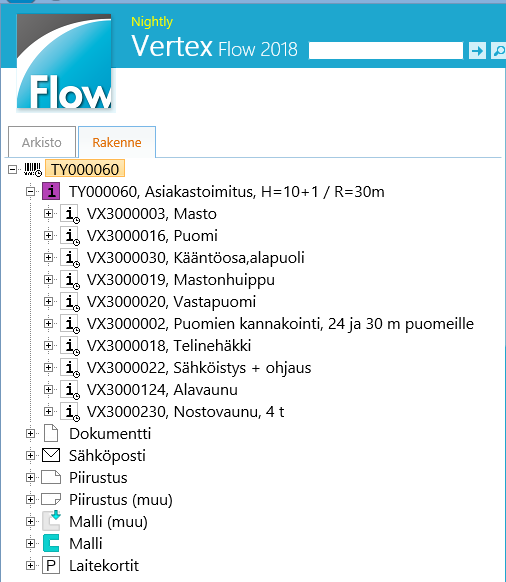Click the search arrow go button
The height and width of the screenshot is (582, 506).
click(x=477, y=50)
